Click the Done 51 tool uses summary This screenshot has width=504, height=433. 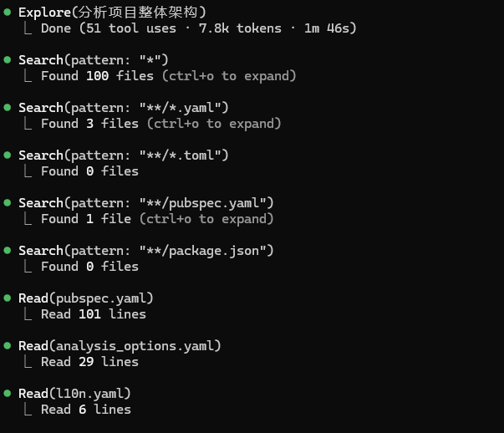coord(199,28)
